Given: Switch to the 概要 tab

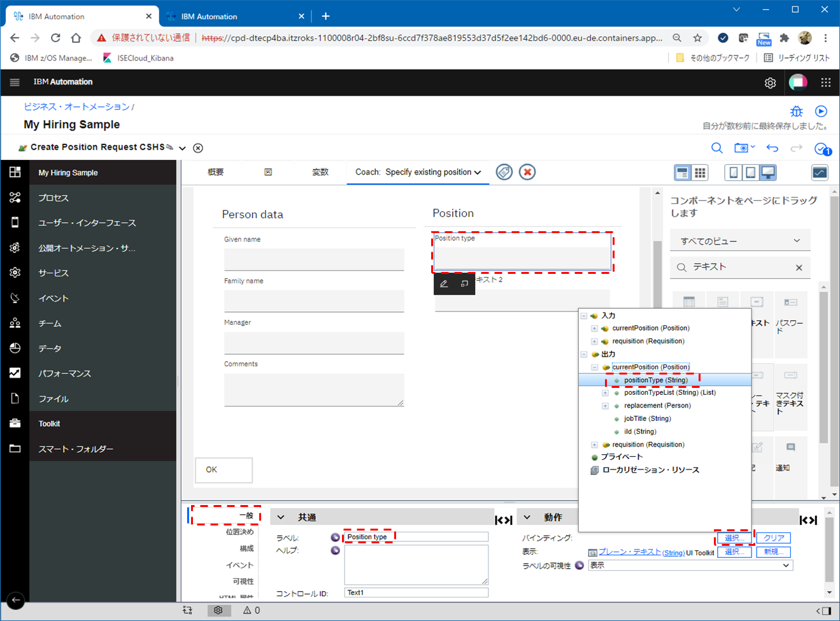Looking at the screenshot, I should pos(216,172).
